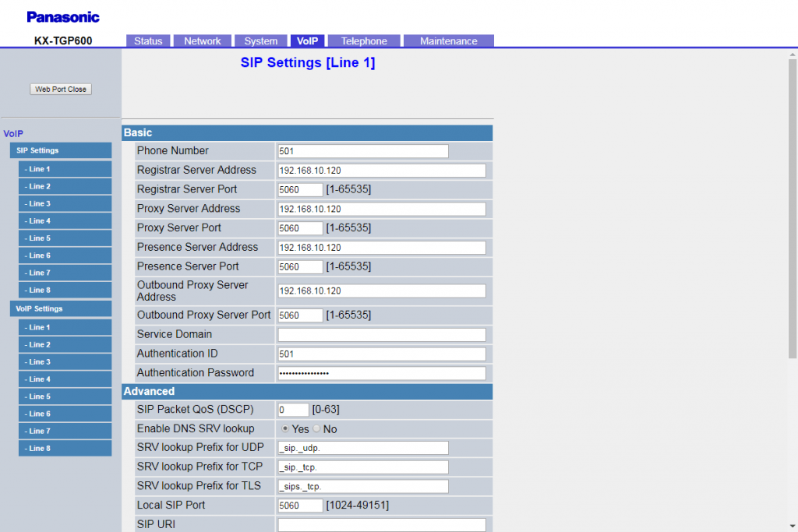Select No for Enable DNS SRV lookup
The image size is (798, 532).
click(316, 428)
